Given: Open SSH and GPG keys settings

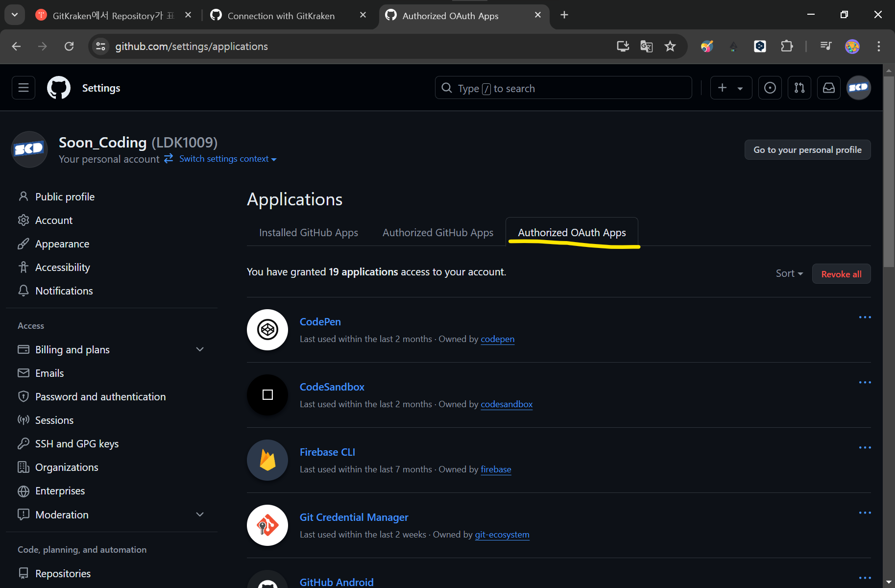Looking at the screenshot, I should pyautogui.click(x=77, y=443).
